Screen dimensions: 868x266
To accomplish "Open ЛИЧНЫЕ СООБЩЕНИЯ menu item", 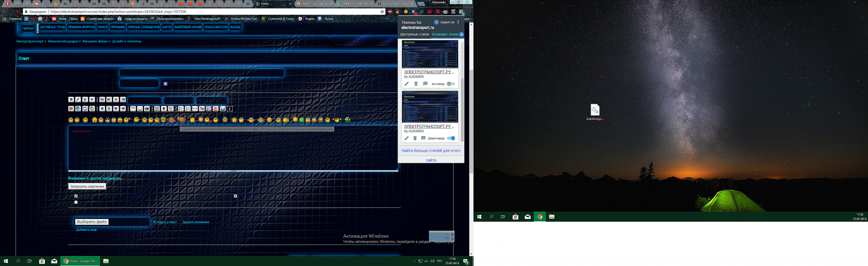I will click(x=144, y=27).
